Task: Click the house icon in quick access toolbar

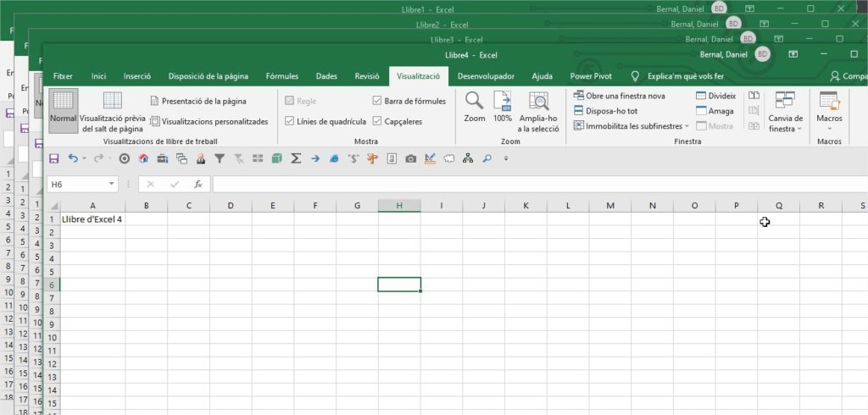Action: (x=143, y=159)
